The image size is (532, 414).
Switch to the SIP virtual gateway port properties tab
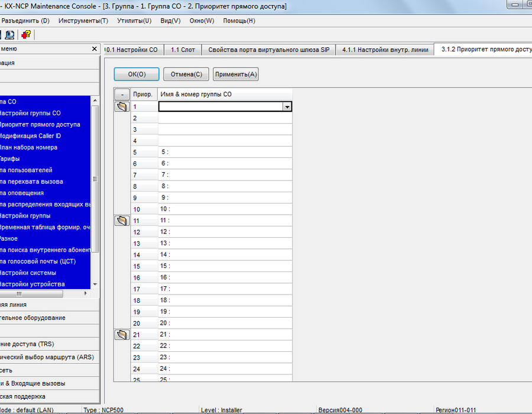tap(269, 50)
